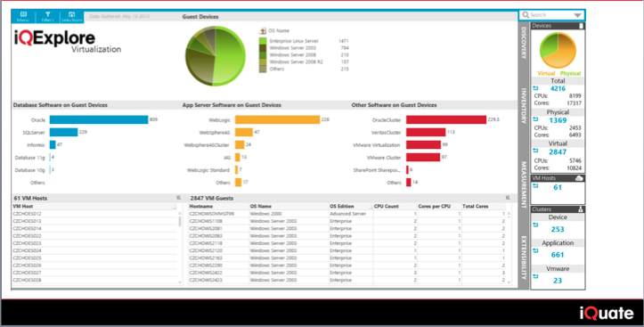The image size is (644, 327).
Task: Click the Devices panel header icon
Action: point(581,26)
